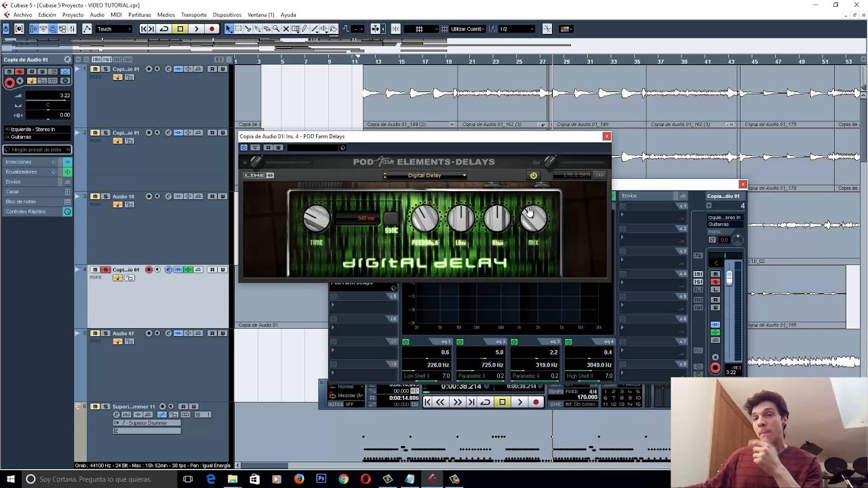
Task: Click the monitor speaker icon on track 3 Audio 10
Action: (x=157, y=197)
